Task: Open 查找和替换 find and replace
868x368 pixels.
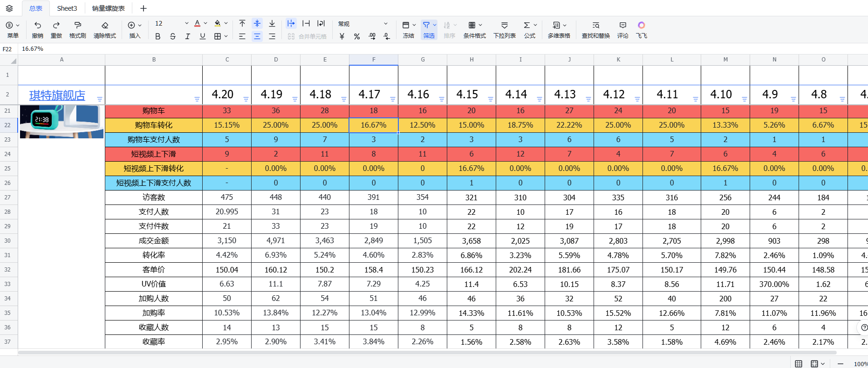Action: tap(596, 29)
